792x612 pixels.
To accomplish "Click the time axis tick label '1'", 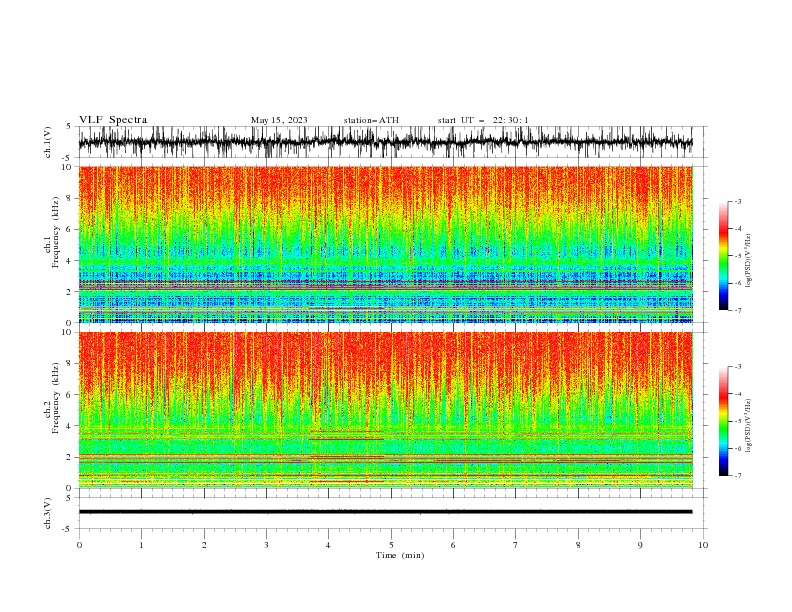I will point(141,545).
